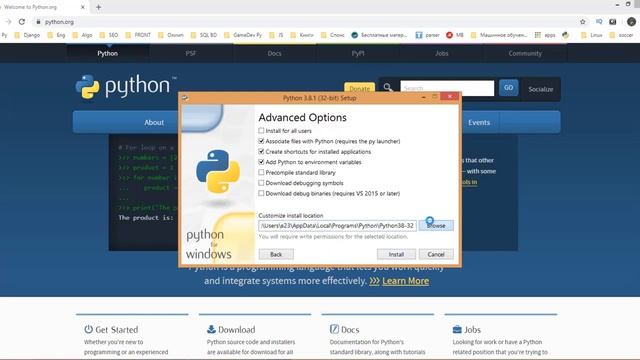Click the browser Reload icon
The image size is (640, 360).
22,22
